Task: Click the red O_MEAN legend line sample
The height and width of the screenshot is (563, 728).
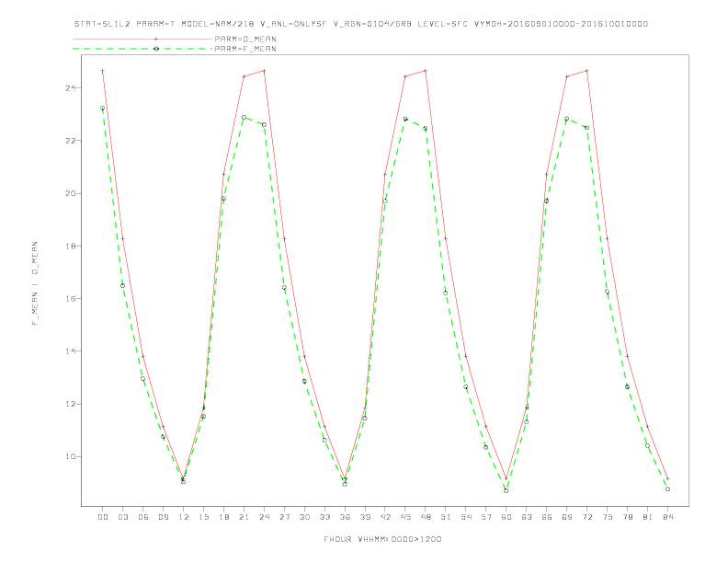Action: tap(142, 39)
